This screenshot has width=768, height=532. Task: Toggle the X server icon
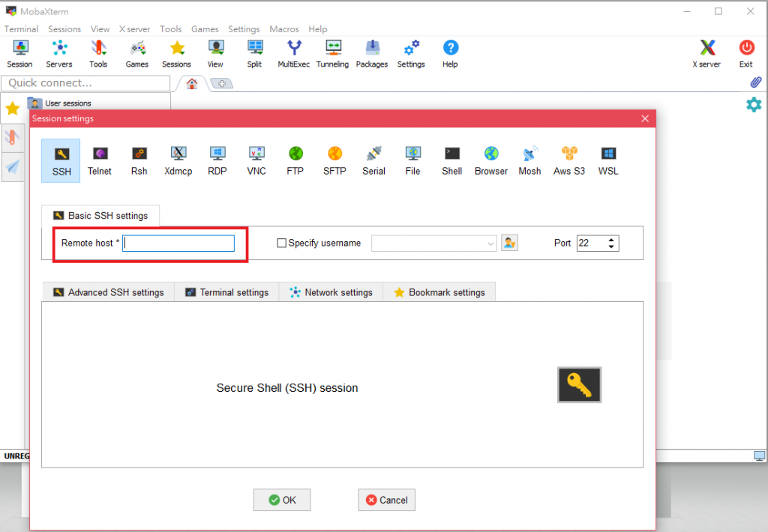click(x=706, y=54)
